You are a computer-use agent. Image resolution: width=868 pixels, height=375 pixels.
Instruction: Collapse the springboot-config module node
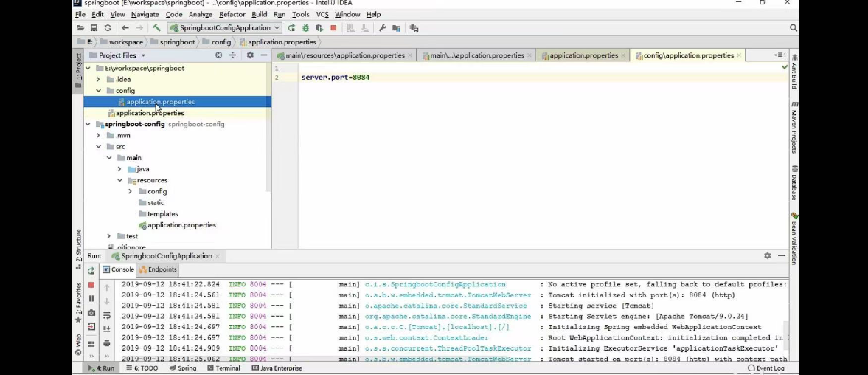tap(88, 124)
